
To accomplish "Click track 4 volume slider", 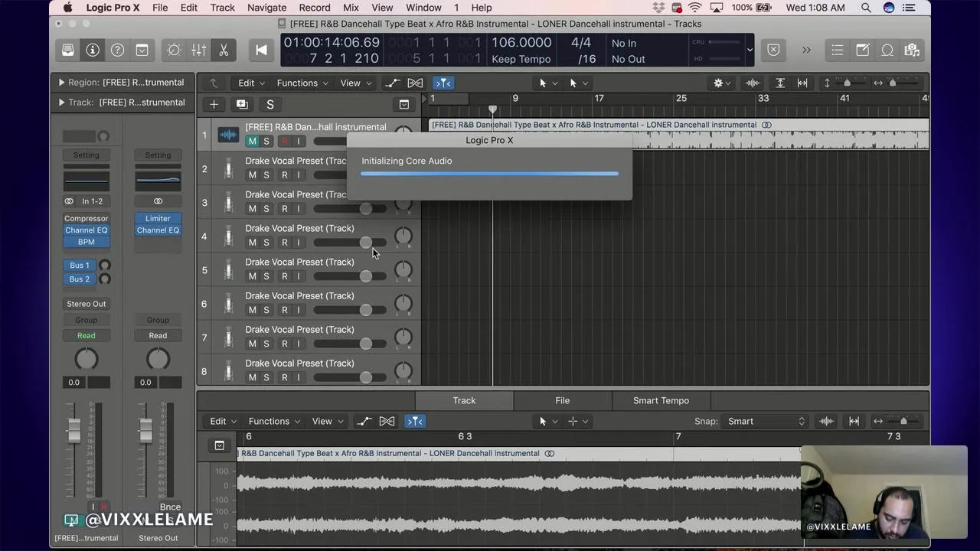I will click(350, 243).
